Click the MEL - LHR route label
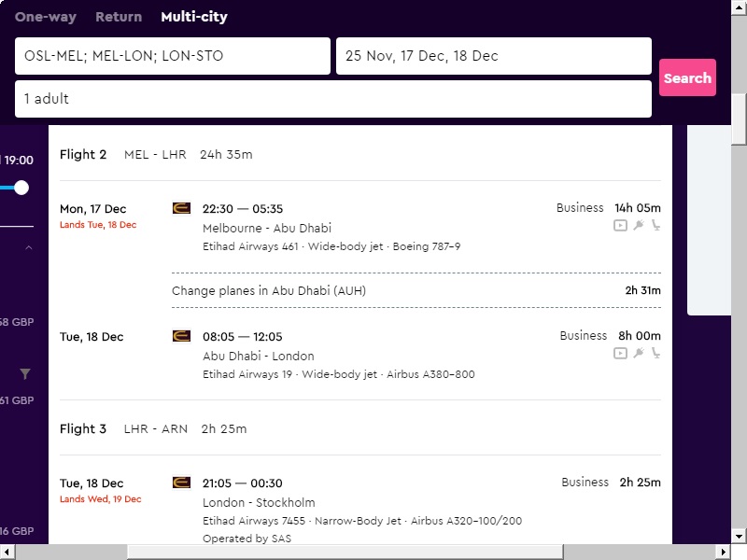The height and width of the screenshot is (560, 747). click(x=155, y=155)
